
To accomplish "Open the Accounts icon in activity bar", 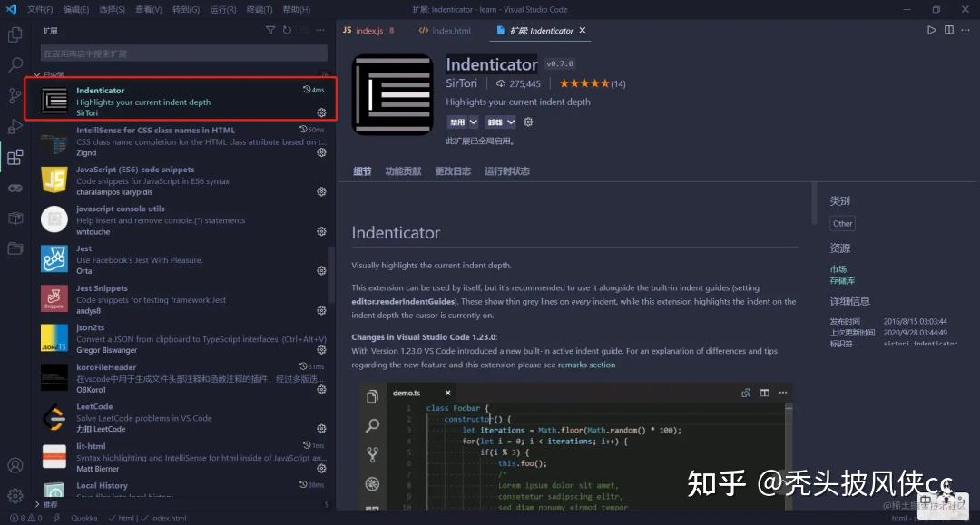I will [x=15, y=466].
